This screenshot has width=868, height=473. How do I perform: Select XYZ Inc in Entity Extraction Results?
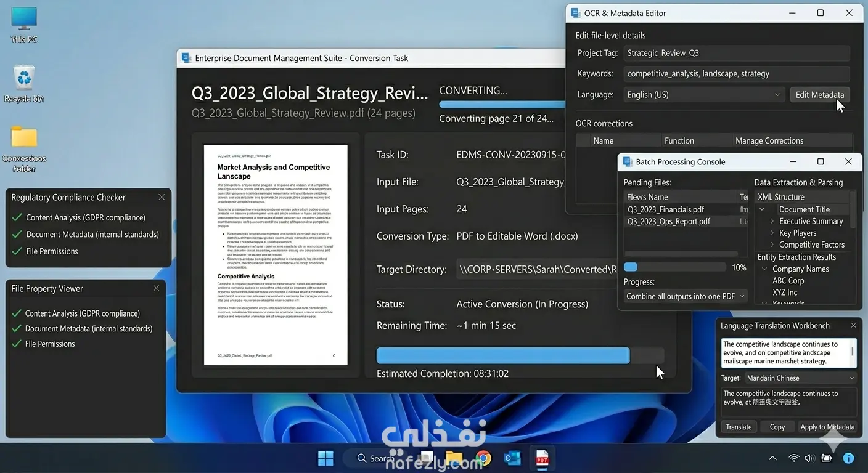pyautogui.click(x=785, y=292)
